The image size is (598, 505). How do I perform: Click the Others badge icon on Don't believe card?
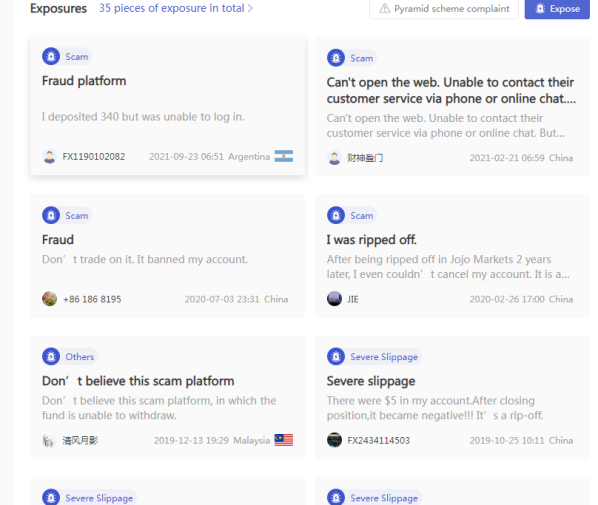pos(51,357)
